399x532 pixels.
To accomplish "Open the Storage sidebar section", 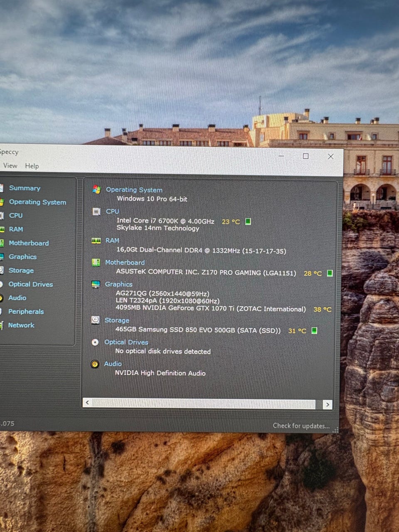I will (21, 270).
